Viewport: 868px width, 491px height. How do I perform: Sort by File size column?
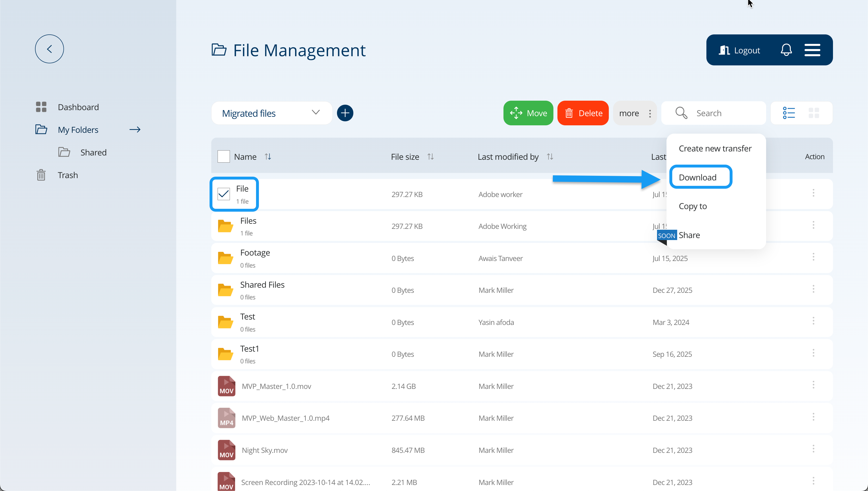pyautogui.click(x=431, y=157)
